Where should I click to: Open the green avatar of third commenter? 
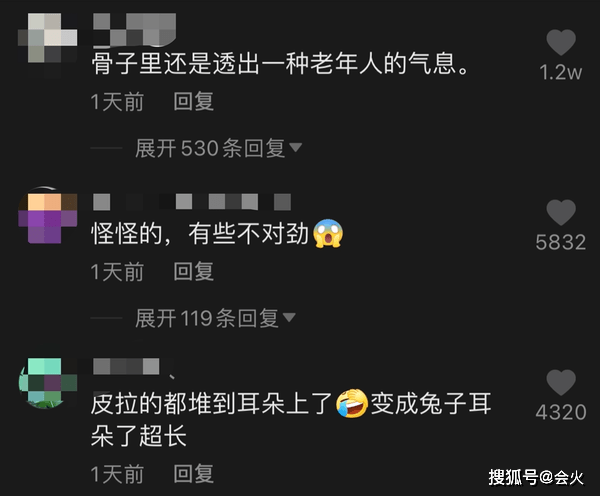click(47, 383)
